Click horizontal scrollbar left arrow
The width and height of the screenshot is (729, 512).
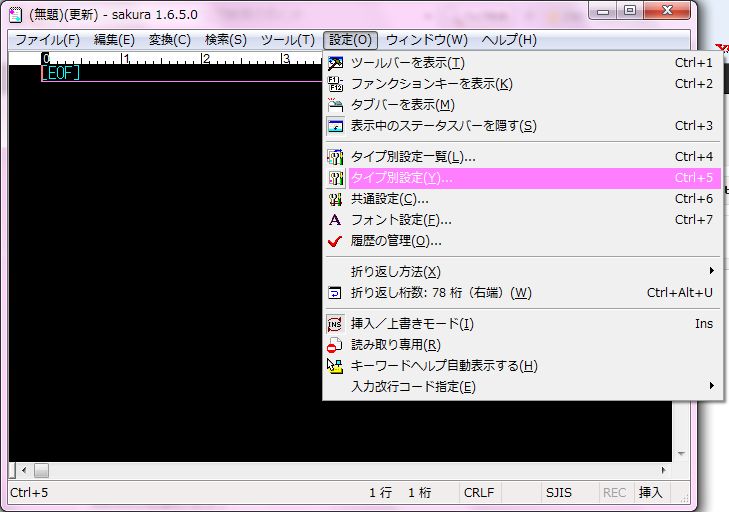pos(24,471)
